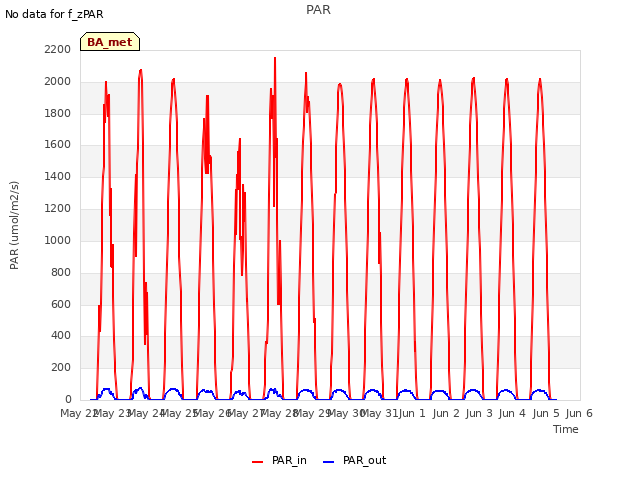Click the 800 y-axis tick label
Viewport: 640px width, 480px height.
pyautogui.click(x=61, y=272)
